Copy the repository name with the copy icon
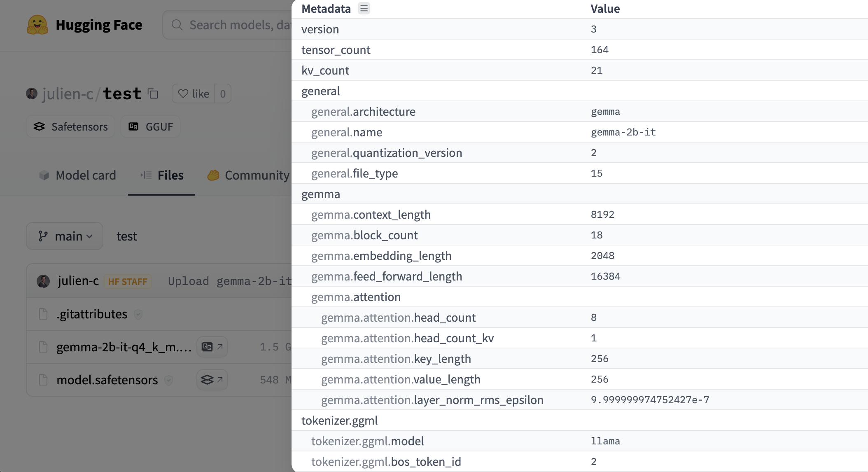The height and width of the screenshot is (472, 868). (153, 94)
